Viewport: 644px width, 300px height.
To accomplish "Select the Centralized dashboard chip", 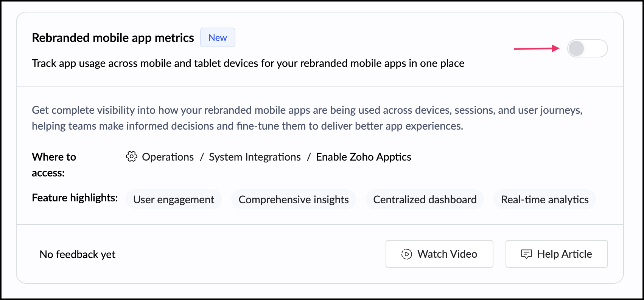I will point(425,199).
